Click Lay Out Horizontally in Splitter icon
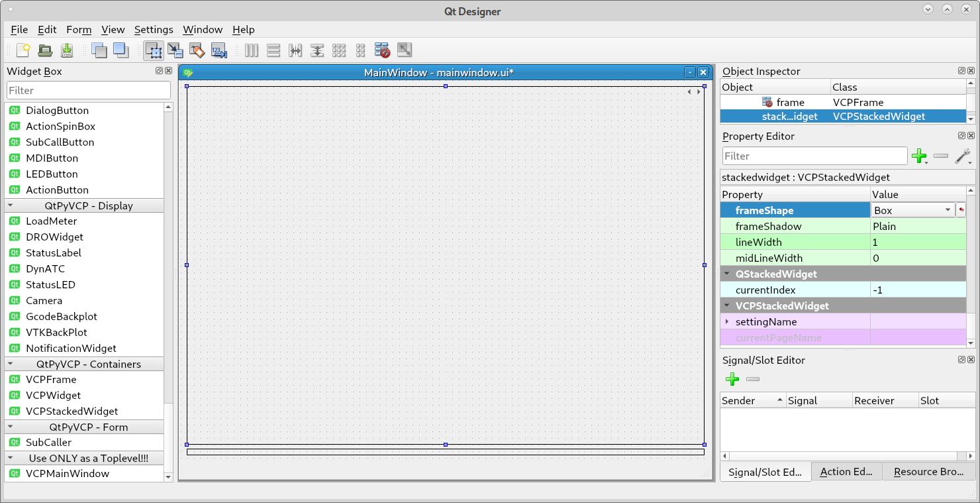Screen dimensions: 980x503 pyautogui.click(x=295, y=50)
